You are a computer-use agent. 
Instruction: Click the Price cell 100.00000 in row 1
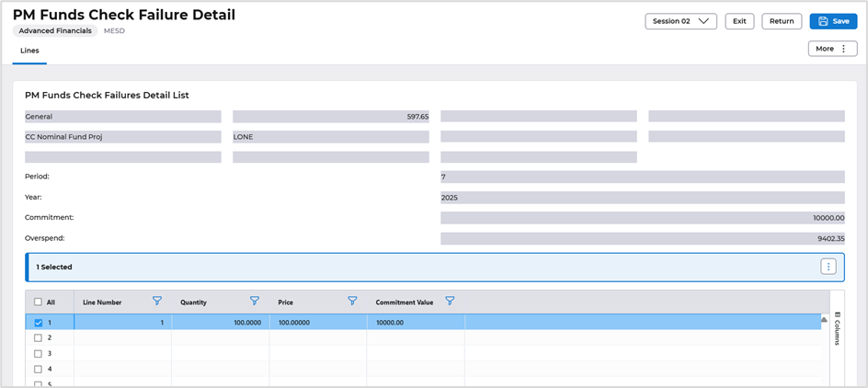tap(318, 322)
